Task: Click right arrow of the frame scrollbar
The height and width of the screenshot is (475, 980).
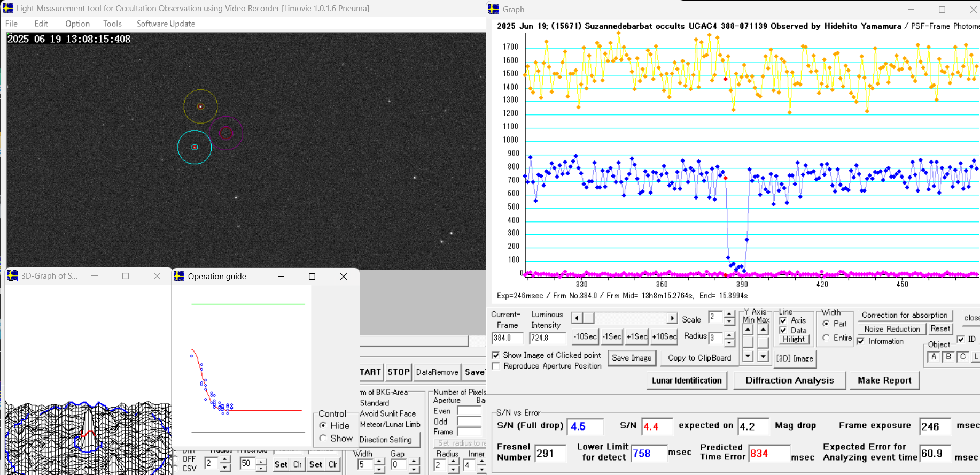Action: click(x=672, y=318)
